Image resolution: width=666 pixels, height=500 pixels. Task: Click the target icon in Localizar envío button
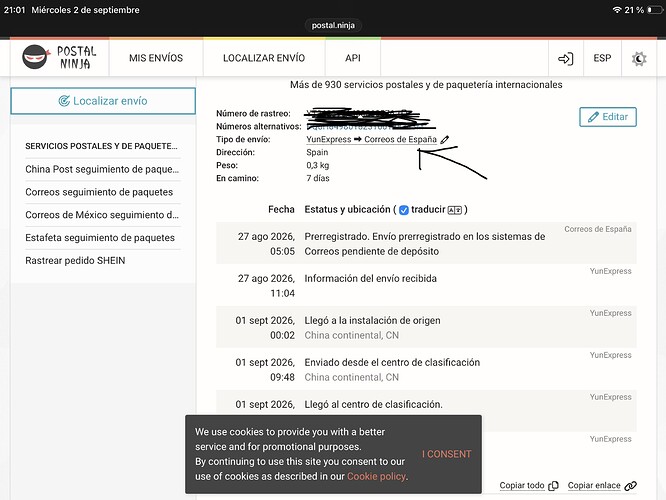click(x=64, y=101)
